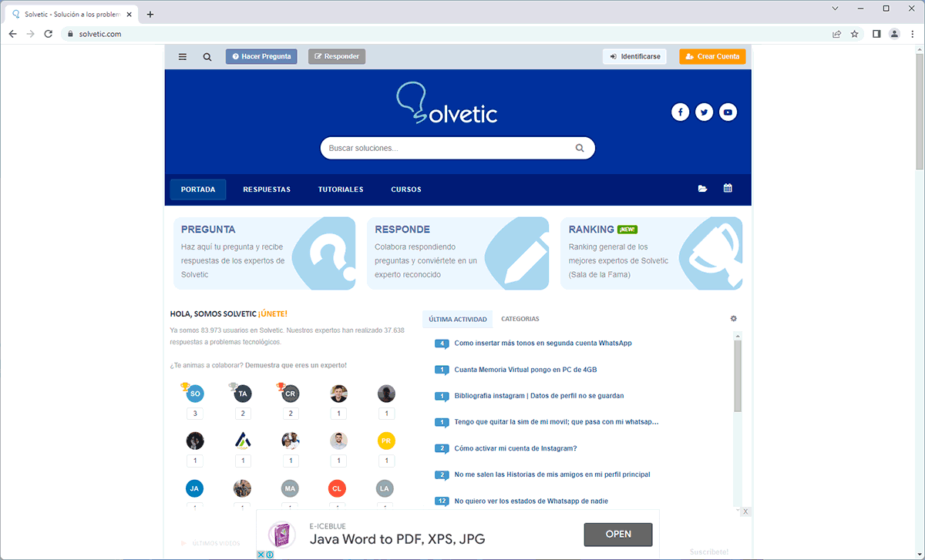The height and width of the screenshot is (560, 925).
Task: Open the hamburger menu icon
Action: tap(183, 56)
